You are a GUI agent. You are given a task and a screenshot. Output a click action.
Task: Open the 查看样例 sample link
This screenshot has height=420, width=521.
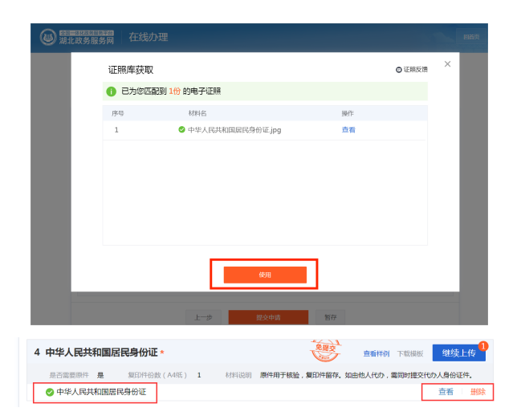[376, 353]
